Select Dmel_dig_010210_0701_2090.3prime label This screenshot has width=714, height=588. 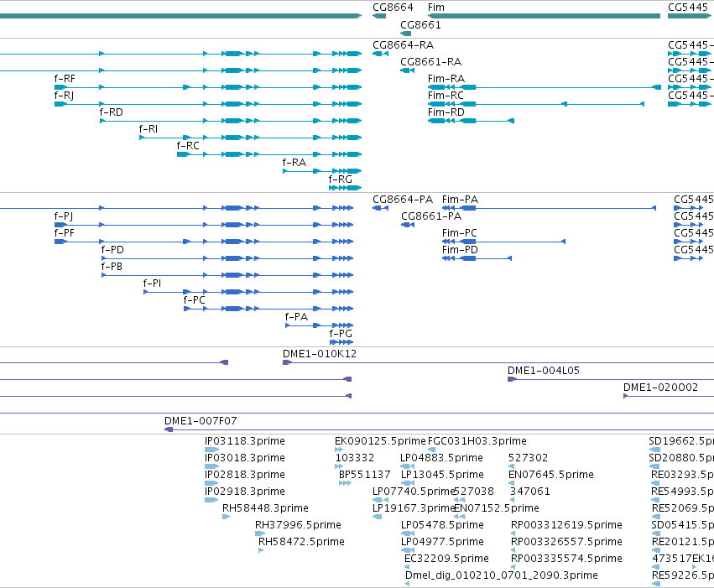(502, 575)
